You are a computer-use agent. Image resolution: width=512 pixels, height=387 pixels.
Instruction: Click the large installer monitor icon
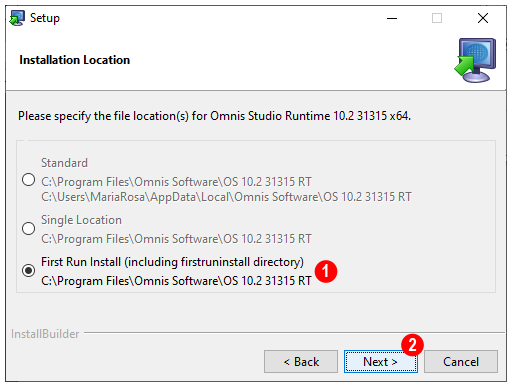[x=475, y=60]
